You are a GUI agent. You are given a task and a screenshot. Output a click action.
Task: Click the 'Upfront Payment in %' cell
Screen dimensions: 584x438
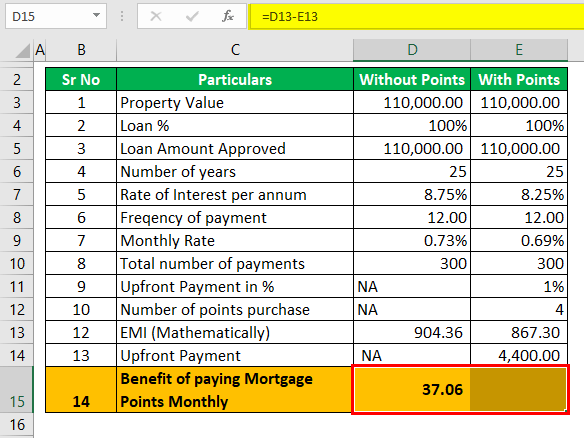coord(235,286)
